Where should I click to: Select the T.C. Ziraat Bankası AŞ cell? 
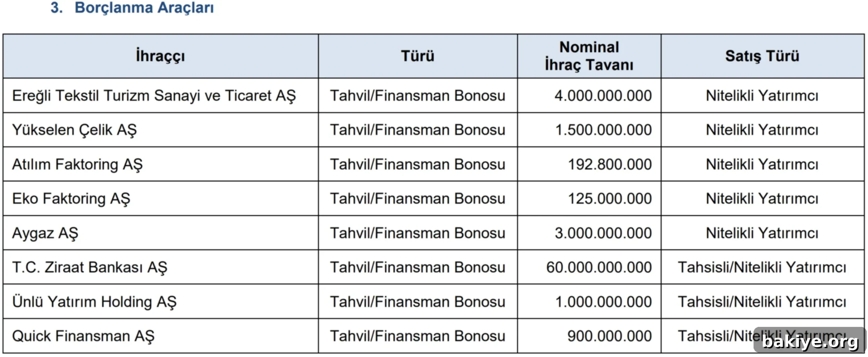(x=161, y=267)
